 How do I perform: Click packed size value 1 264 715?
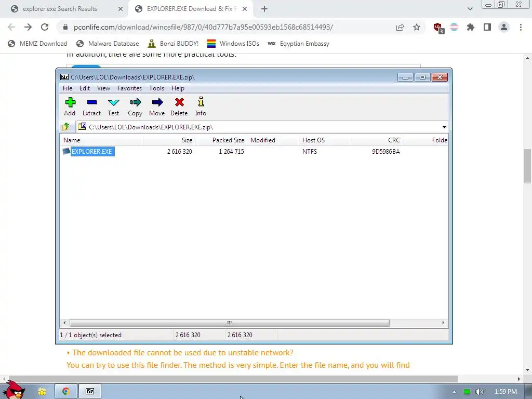pos(231,152)
